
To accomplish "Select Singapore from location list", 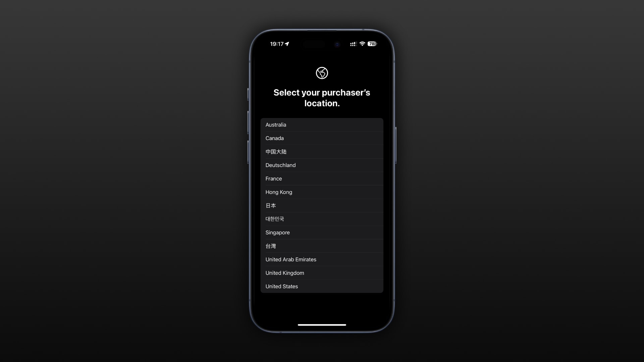I will [322, 232].
